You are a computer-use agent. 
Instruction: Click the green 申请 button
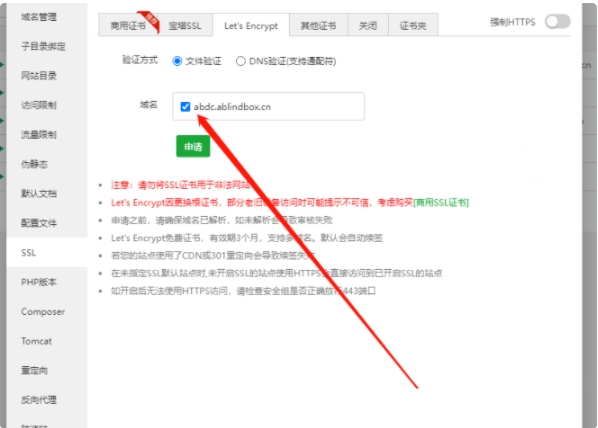tap(193, 146)
